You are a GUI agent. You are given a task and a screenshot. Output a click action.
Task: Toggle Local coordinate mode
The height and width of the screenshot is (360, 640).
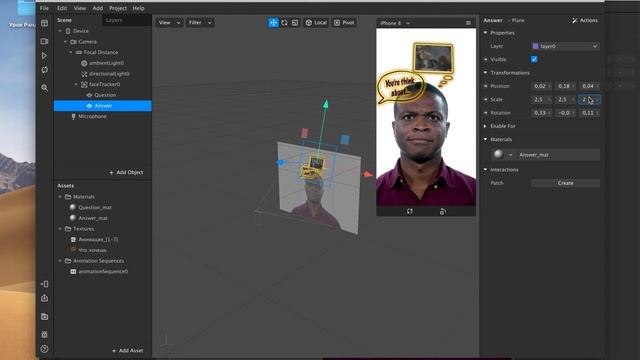(316, 22)
